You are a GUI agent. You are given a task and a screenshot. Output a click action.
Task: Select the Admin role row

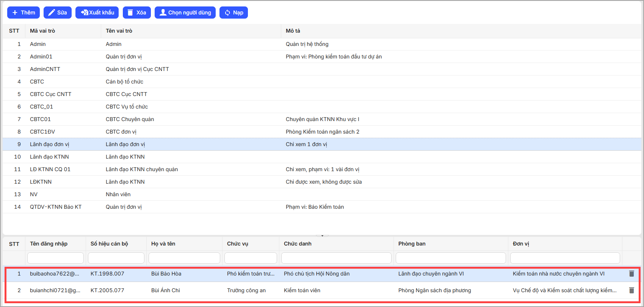(114, 44)
